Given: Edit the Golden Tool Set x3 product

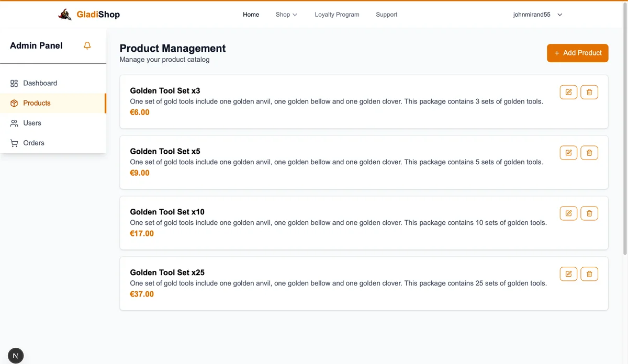Looking at the screenshot, I should (x=568, y=92).
